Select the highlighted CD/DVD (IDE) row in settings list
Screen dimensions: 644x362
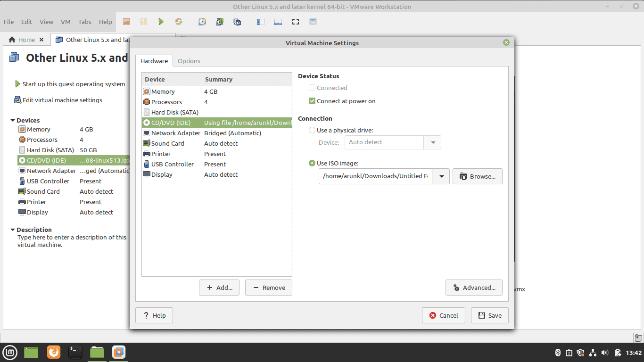(216, 123)
